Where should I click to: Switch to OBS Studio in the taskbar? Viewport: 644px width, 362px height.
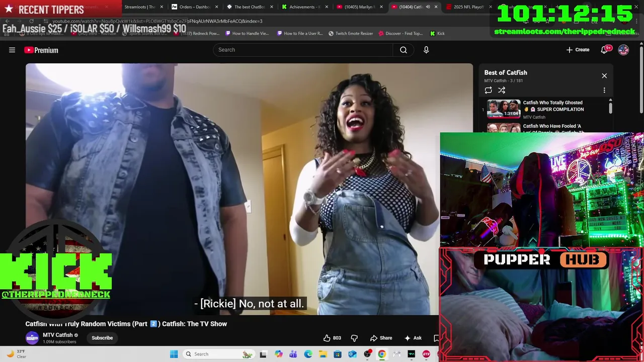click(x=367, y=354)
